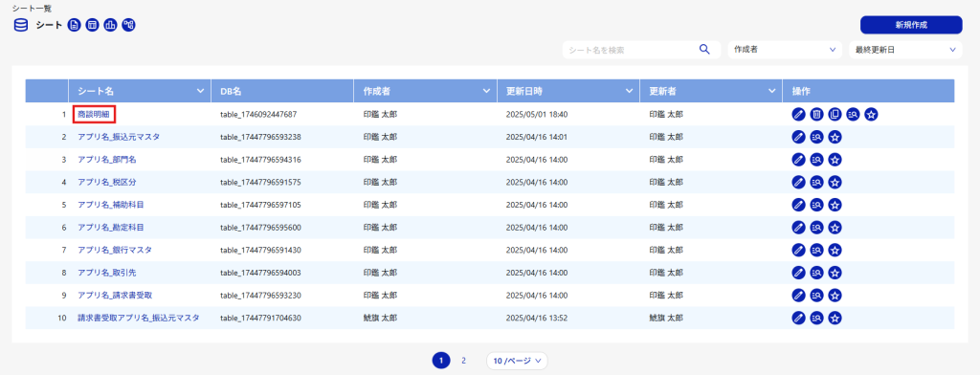
Task: Expand the 更新日時 column header chevron
Action: (630, 91)
